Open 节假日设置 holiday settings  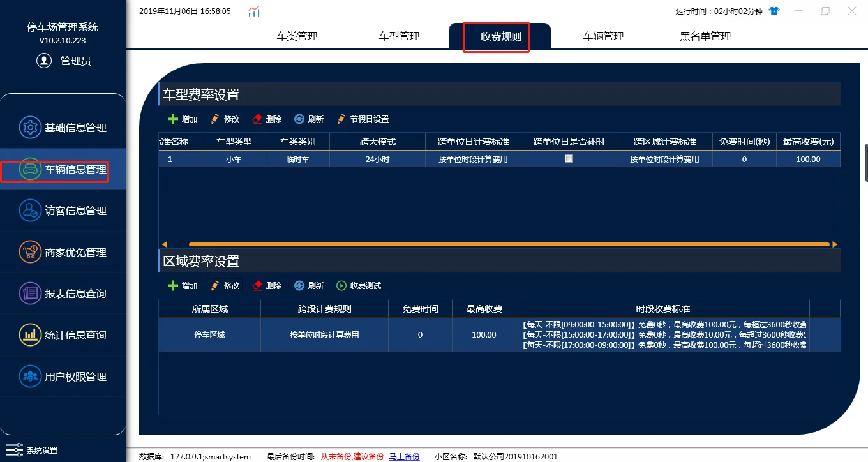(x=363, y=119)
